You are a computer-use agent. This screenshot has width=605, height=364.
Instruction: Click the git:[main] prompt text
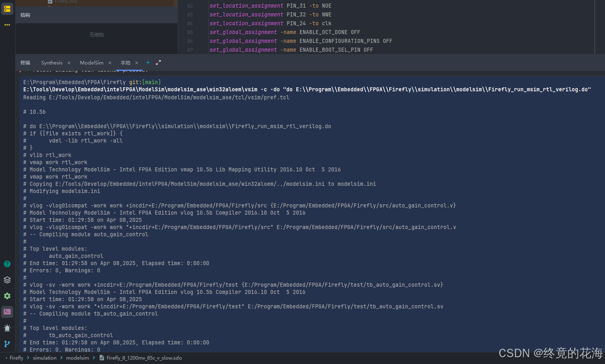point(145,82)
